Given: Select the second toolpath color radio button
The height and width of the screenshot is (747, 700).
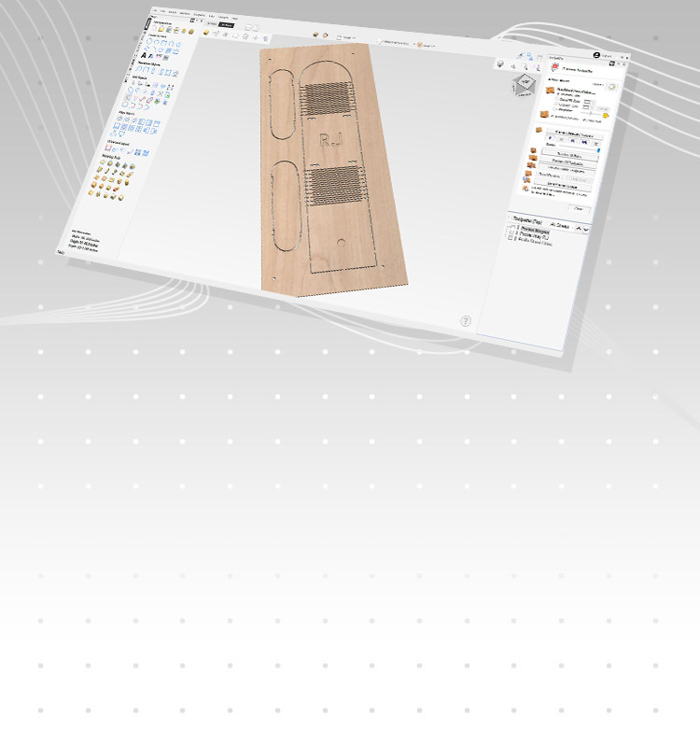Looking at the screenshot, I should click(x=556, y=104).
